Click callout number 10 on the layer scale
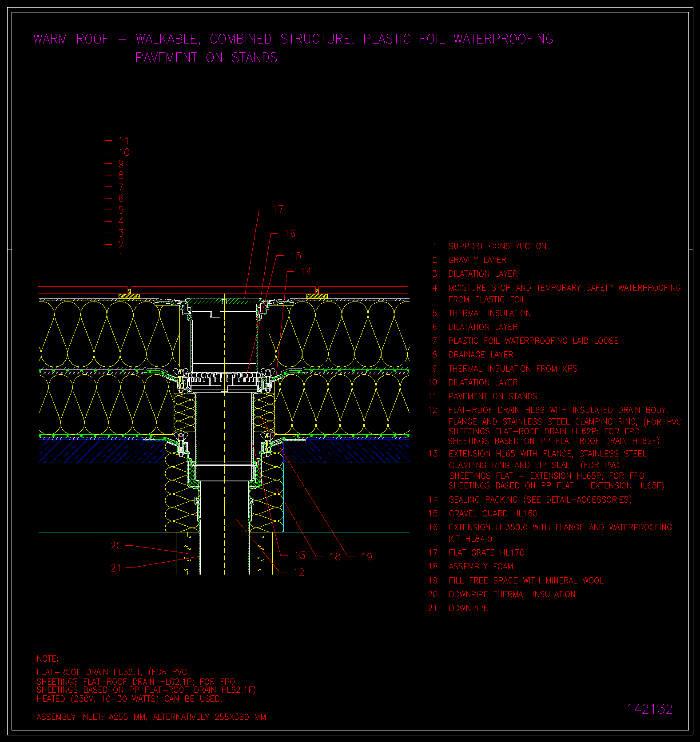The height and width of the screenshot is (742, 700). click(124, 153)
